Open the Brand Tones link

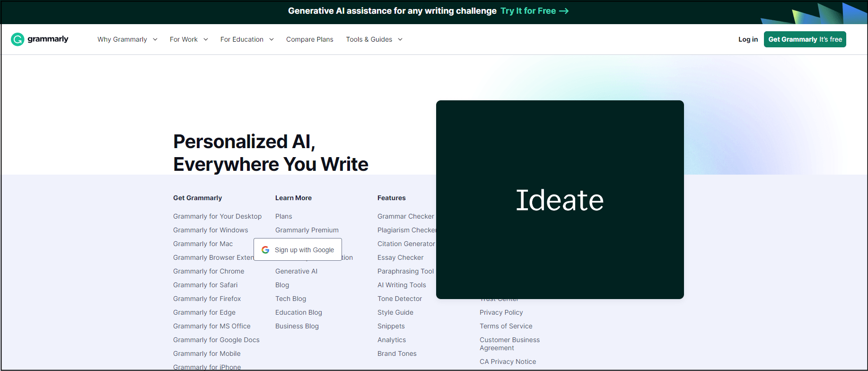coord(397,353)
